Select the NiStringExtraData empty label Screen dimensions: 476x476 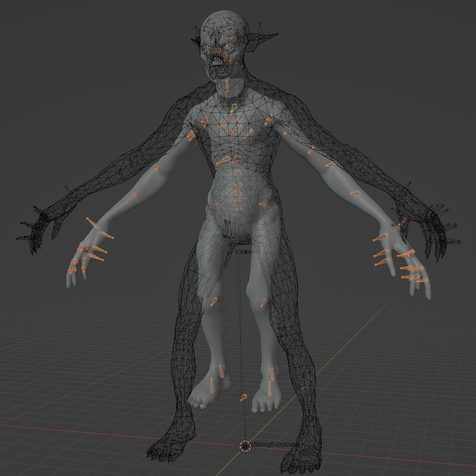274,445
